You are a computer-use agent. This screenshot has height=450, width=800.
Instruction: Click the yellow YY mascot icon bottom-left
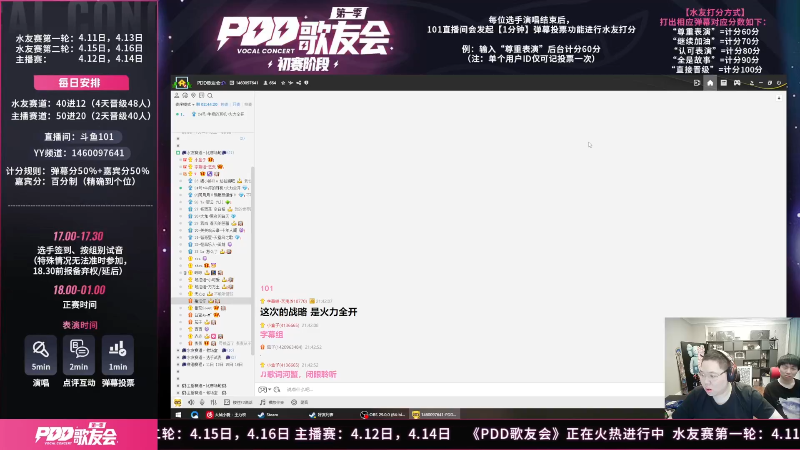[178, 403]
